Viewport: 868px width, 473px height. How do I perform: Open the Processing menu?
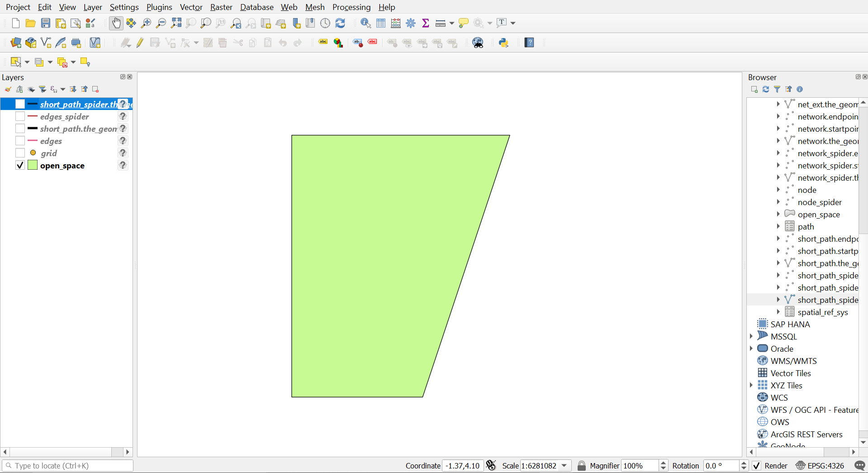pos(351,7)
